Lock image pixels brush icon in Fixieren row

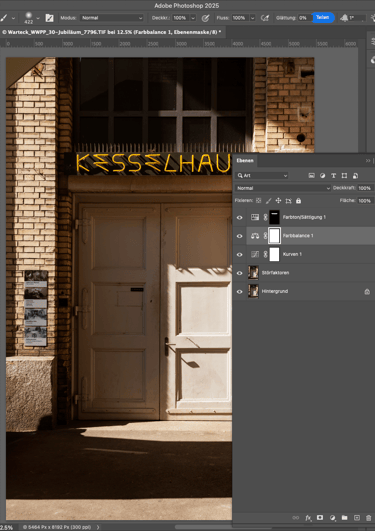tap(268, 201)
